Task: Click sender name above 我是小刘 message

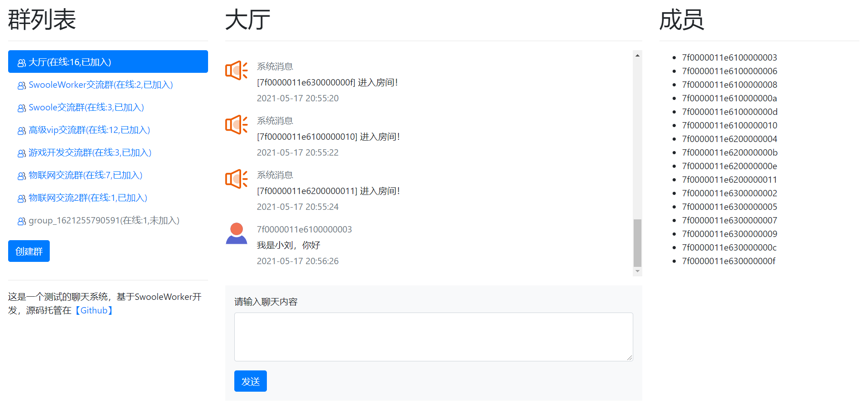Action: click(304, 229)
